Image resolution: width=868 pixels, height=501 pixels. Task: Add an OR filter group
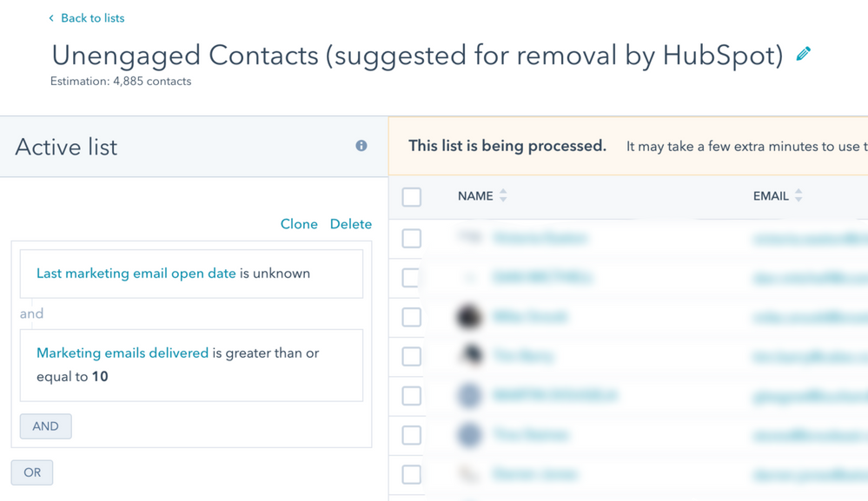pos(32,473)
